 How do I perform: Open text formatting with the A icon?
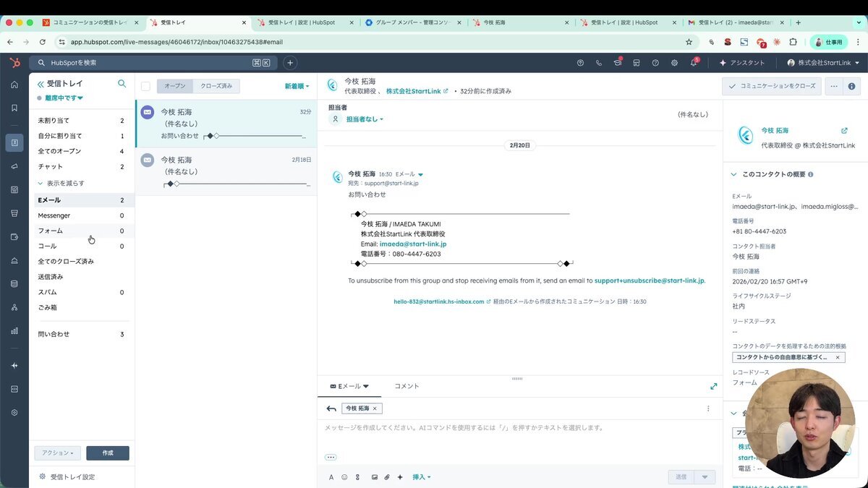[x=331, y=476]
